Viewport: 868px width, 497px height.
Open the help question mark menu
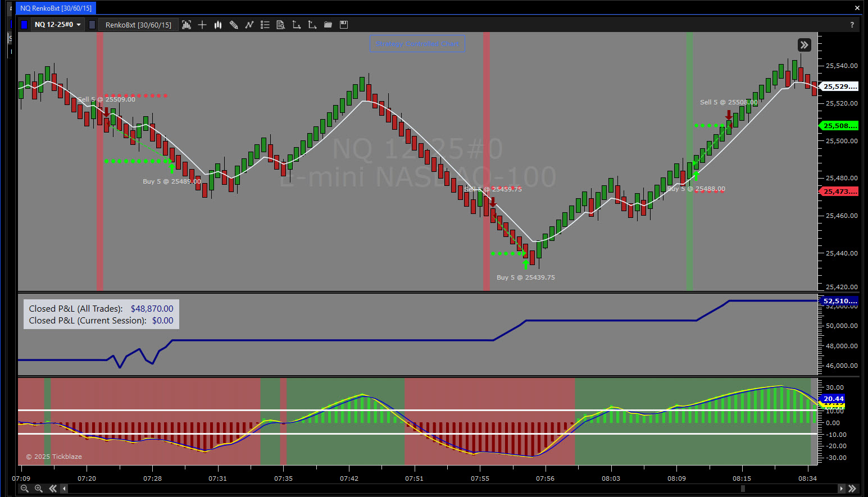pos(852,25)
